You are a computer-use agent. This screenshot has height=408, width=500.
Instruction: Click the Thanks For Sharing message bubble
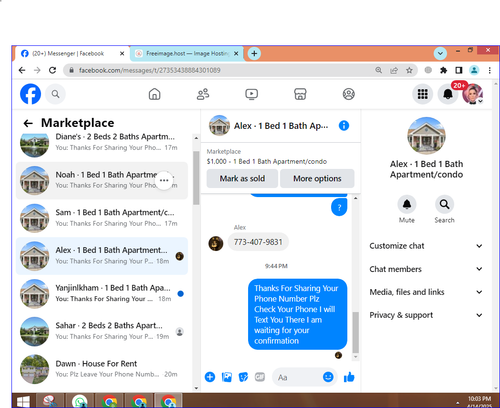(297, 314)
